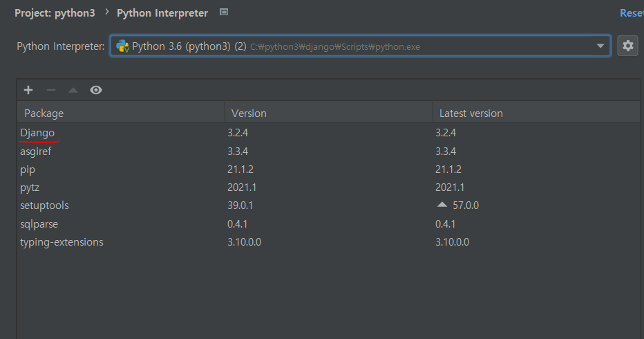
Task: Click the sqlparse version 0.4.1 cell
Action: click(x=238, y=224)
